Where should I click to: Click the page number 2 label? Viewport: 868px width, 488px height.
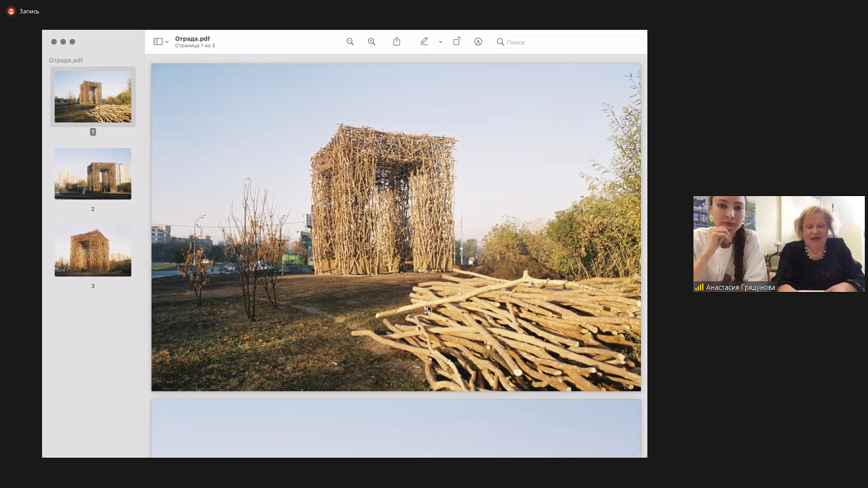[x=93, y=209]
